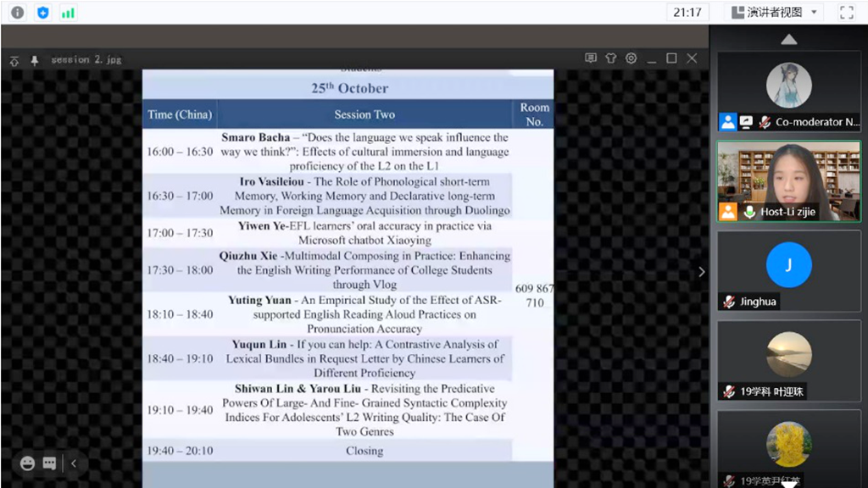Click the Closing row text
The height and width of the screenshot is (488, 868).
click(364, 451)
